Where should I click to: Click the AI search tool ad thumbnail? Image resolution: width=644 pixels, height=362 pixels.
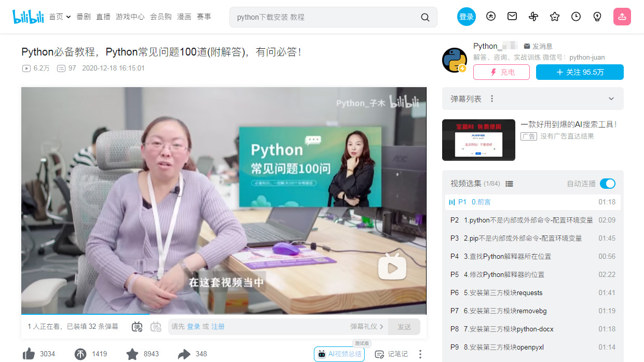click(478, 140)
